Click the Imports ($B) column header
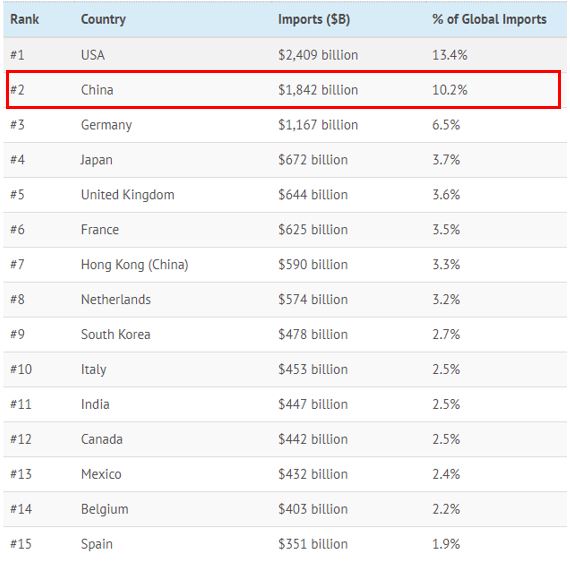 point(314,19)
